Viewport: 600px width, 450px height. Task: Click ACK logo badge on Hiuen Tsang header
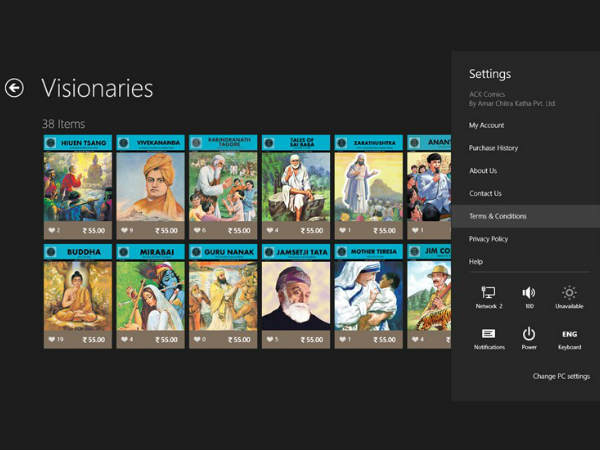(51, 143)
